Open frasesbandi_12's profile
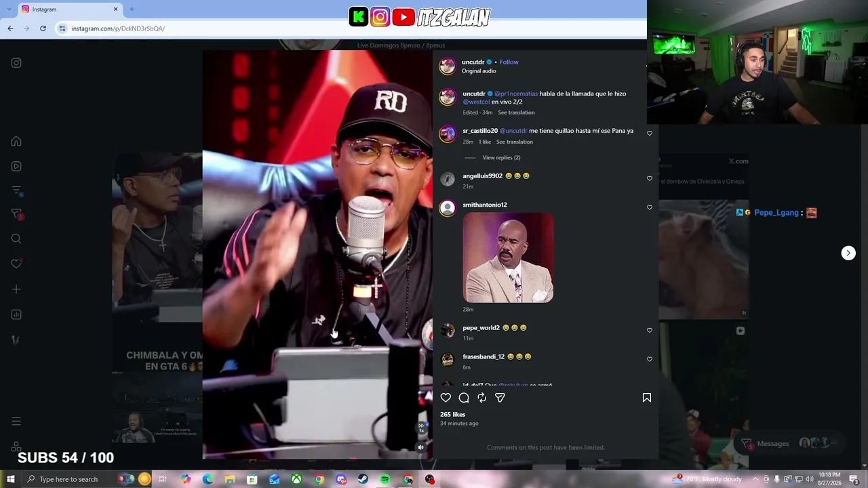This screenshot has height=488, width=868. [x=484, y=357]
